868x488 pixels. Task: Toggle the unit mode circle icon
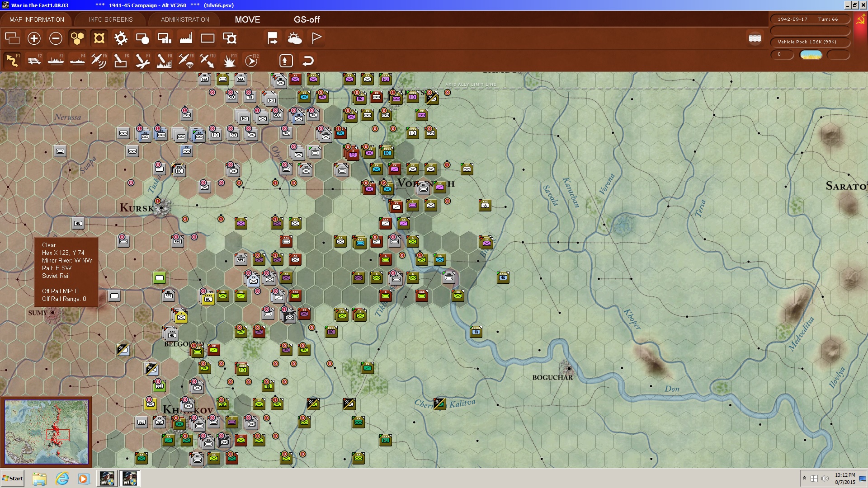(142, 38)
